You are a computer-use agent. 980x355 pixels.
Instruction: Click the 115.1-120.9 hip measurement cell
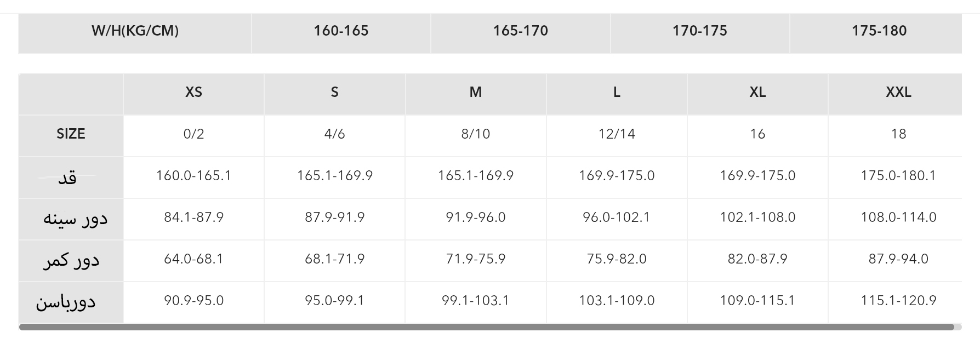coord(898,300)
